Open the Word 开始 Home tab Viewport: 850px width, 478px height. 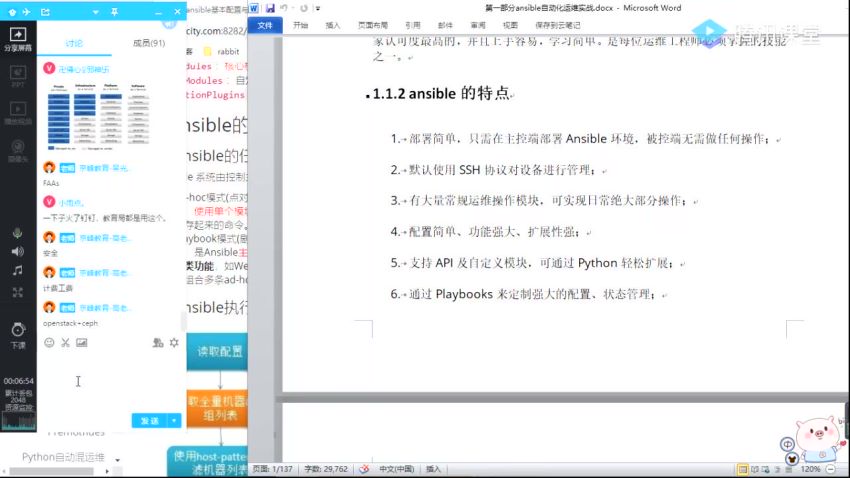[x=301, y=25]
